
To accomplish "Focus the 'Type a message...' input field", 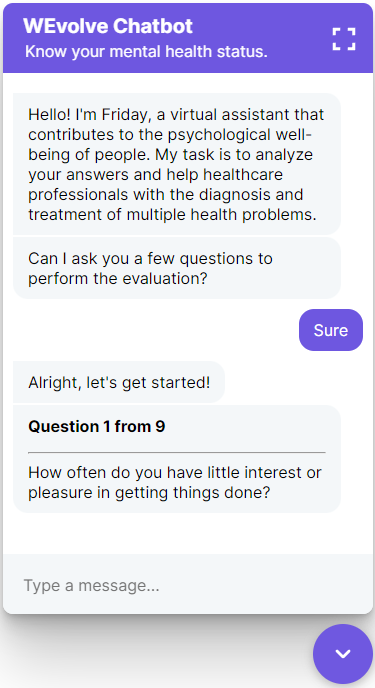I will (x=188, y=585).
